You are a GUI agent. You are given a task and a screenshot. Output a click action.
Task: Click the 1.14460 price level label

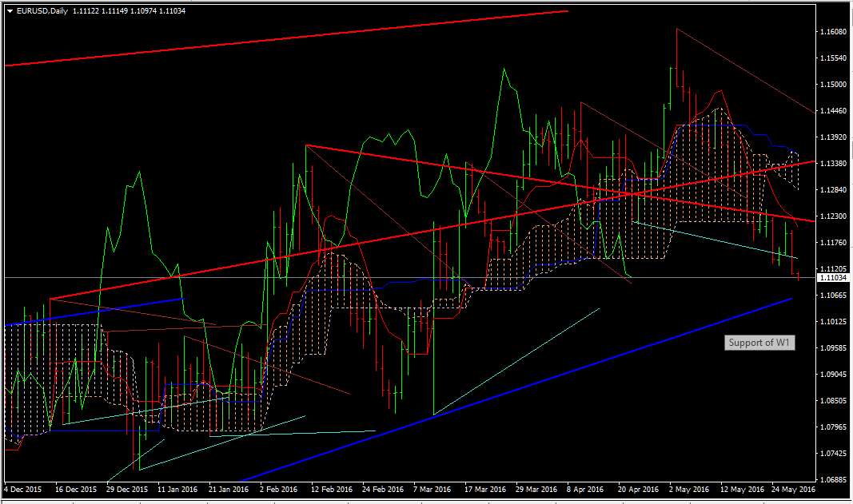[834, 110]
